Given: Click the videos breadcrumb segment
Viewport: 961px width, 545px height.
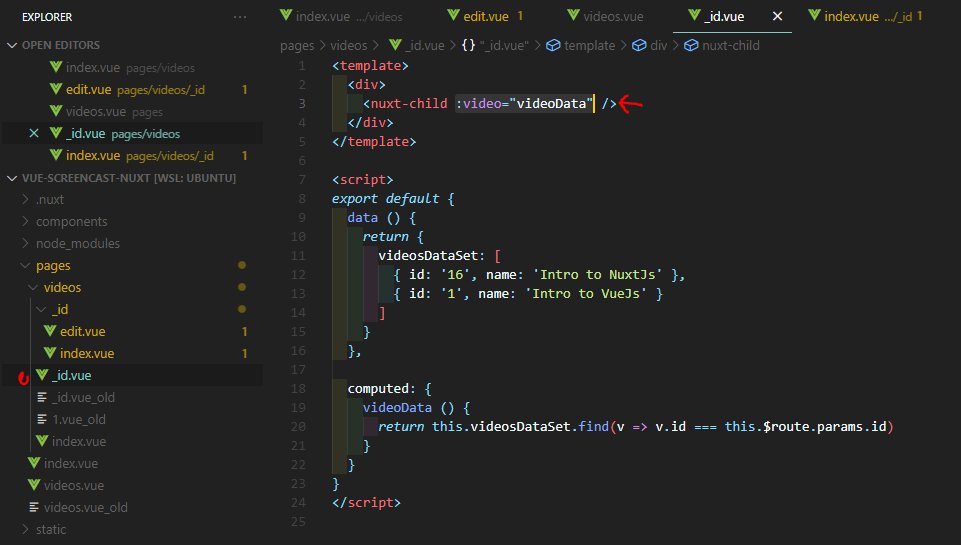Looking at the screenshot, I should (x=349, y=46).
